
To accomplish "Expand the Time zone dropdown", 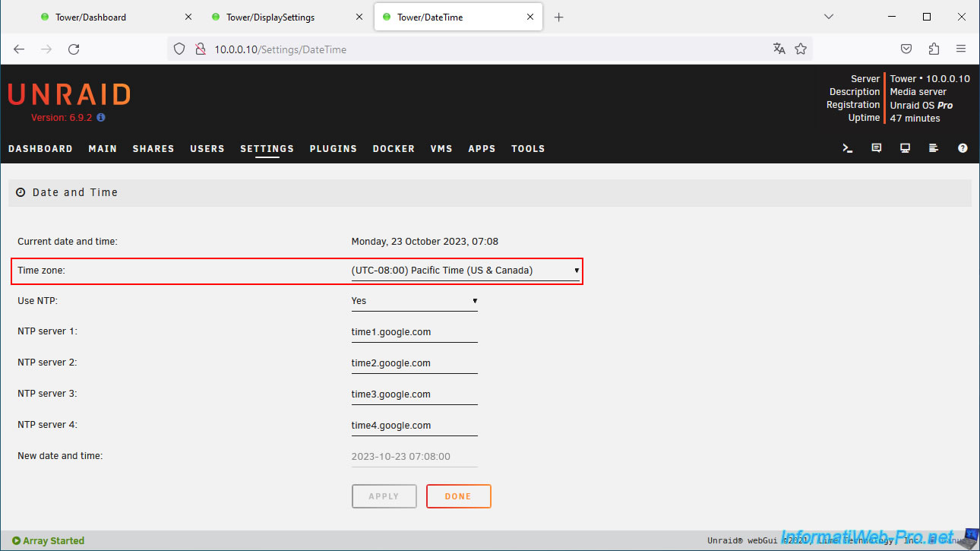I will [465, 271].
